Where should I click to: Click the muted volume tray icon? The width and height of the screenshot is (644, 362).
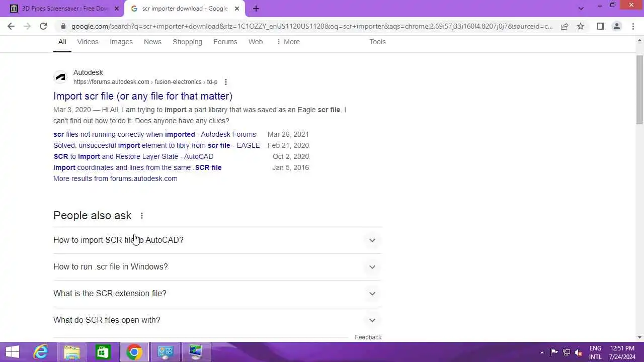(579, 352)
